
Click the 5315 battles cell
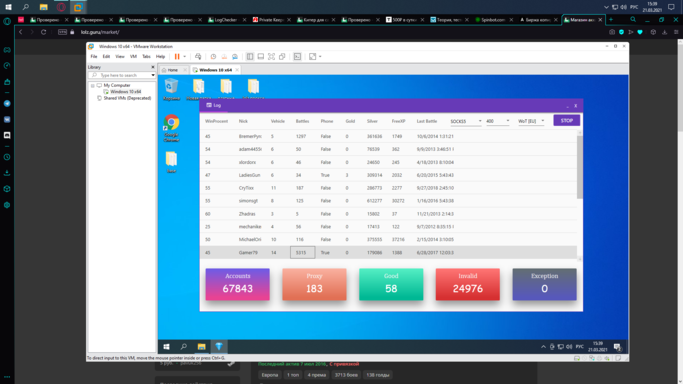tap(302, 253)
